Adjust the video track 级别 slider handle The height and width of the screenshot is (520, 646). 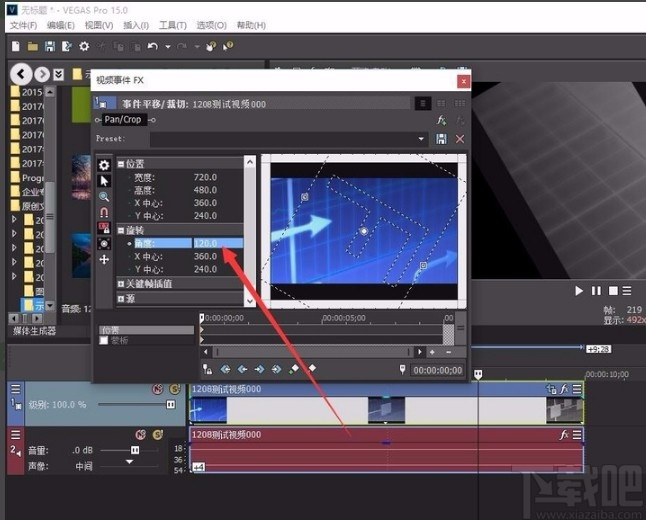tap(171, 405)
